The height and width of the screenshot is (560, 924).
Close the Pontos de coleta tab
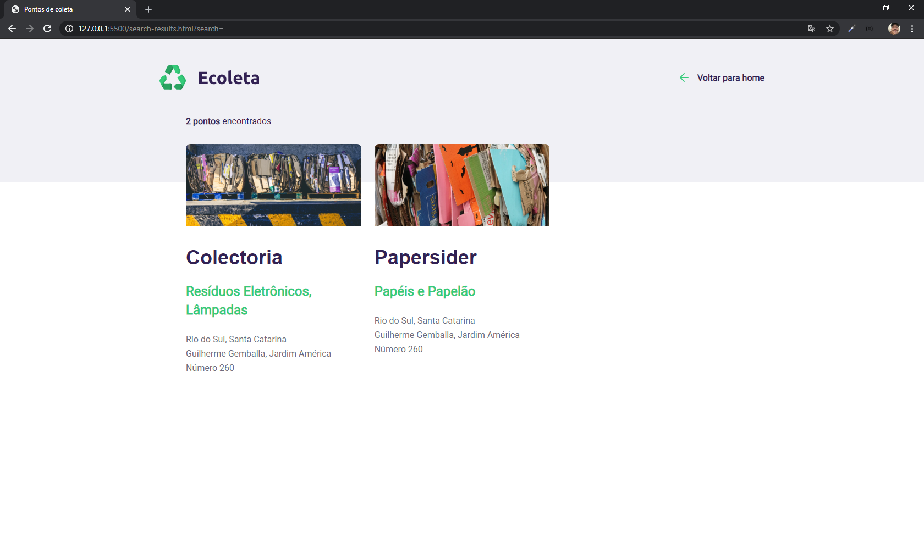click(x=128, y=9)
